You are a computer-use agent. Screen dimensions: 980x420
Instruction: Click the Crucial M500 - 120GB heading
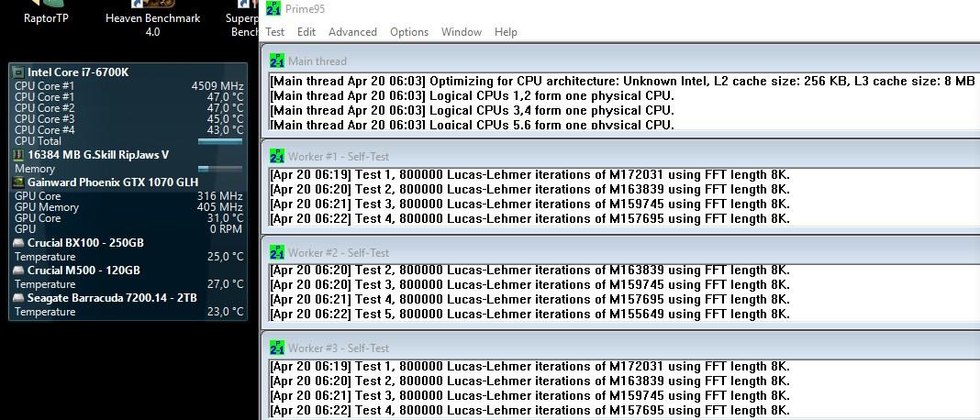(x=84, y=270)
